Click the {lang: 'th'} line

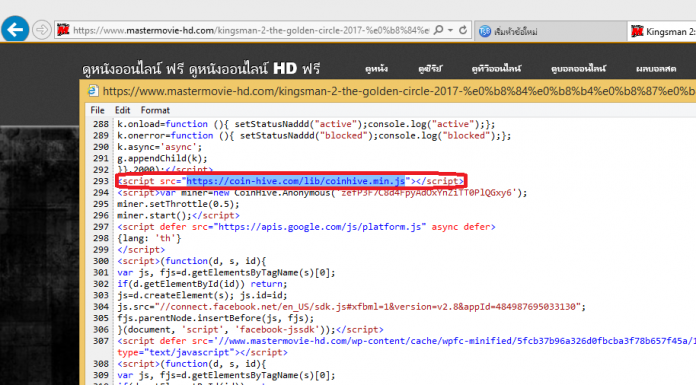[149, 238]
